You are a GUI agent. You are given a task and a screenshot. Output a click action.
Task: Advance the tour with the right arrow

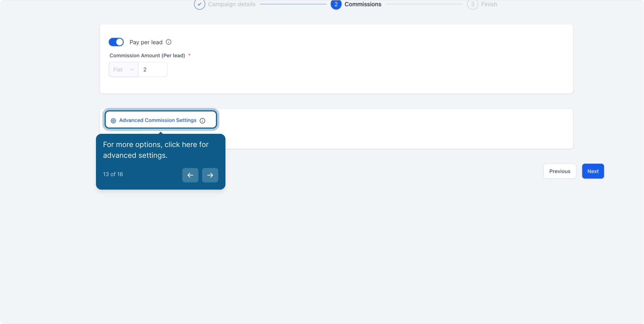(210, 175)
